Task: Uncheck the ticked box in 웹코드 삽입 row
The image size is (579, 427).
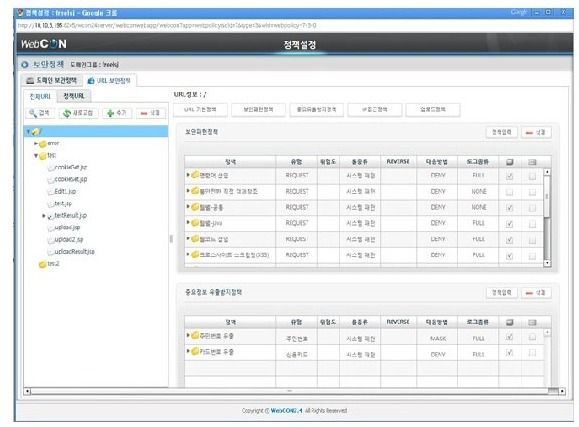Action: point(510,240)
